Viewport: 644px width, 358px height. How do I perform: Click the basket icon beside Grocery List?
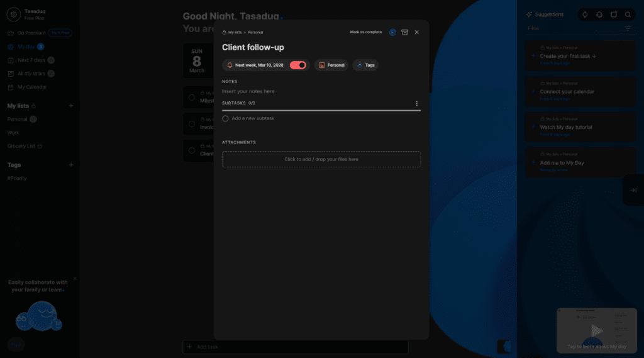[x=40, y=147]
